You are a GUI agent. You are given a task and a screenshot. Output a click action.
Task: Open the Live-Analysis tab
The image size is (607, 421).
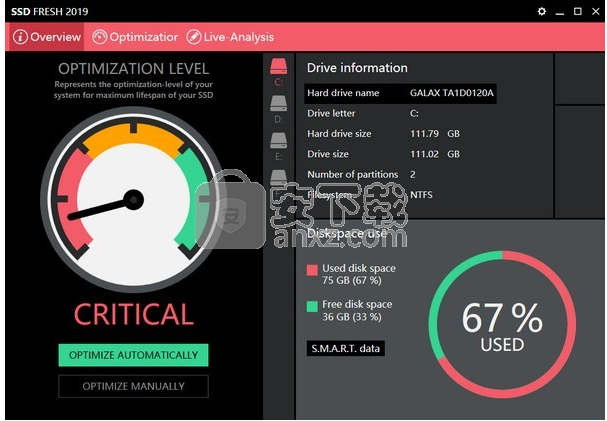tap(230, 37)
